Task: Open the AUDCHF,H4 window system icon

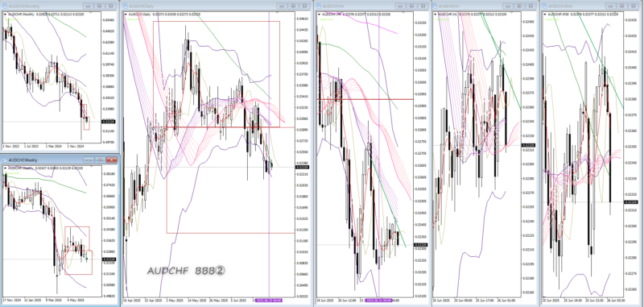Action: click(320, 6)
